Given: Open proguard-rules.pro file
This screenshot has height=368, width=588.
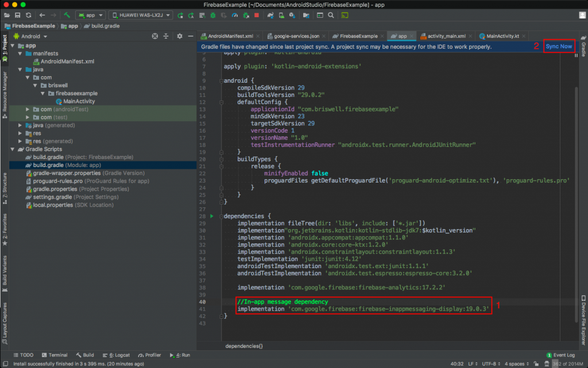Looking at the screenshot, I should 91,181.
